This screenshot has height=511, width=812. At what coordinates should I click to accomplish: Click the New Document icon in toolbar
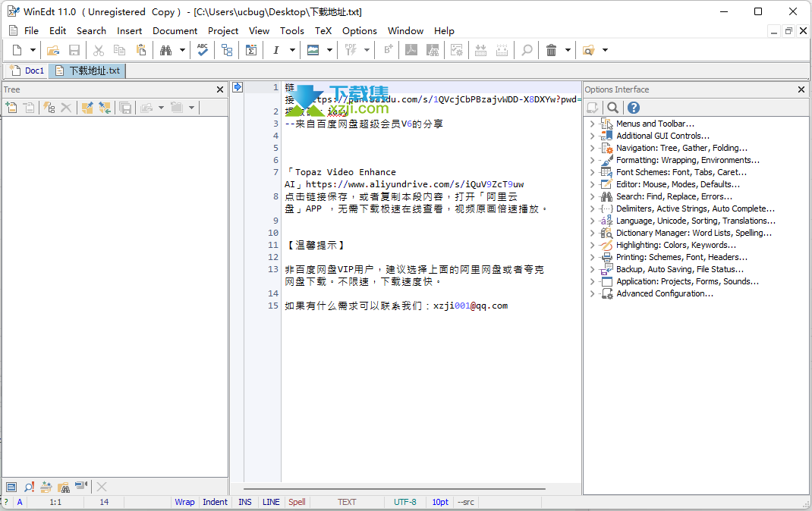click(17, 50)
